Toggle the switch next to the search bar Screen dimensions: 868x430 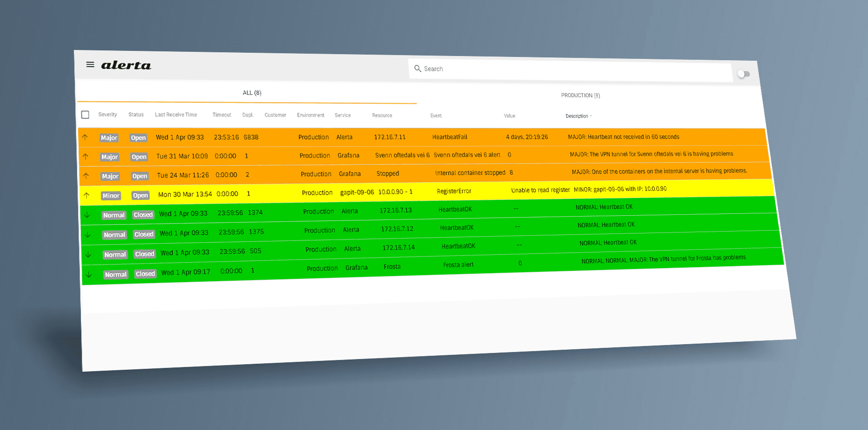744,74
